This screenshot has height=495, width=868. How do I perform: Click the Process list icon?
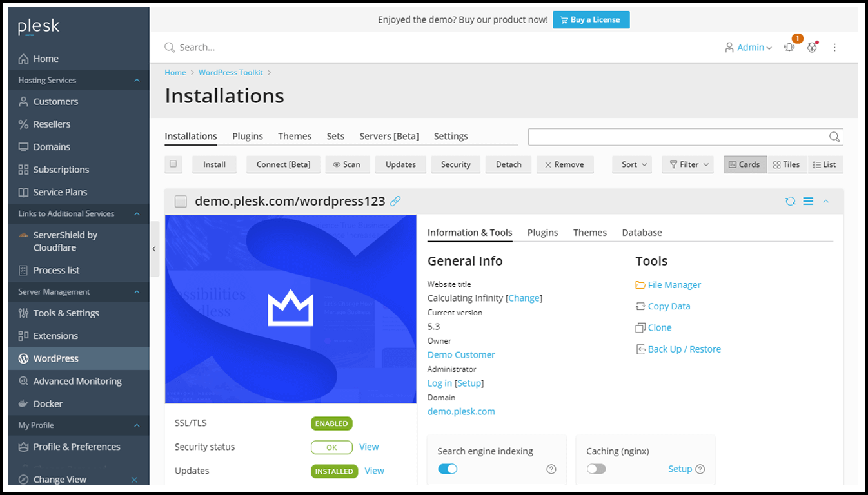click(23, 270)
